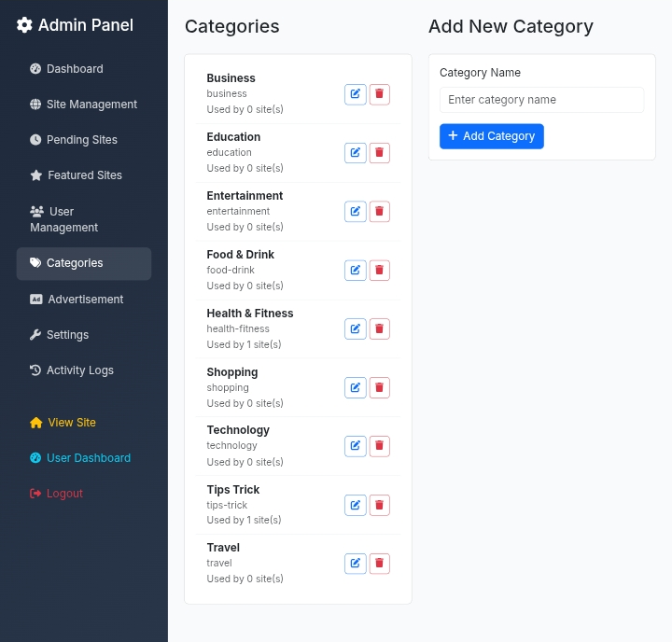Delete the Tips Trick category
The width and height of the screenshot is (672, 642).
[x=379, y=505]
